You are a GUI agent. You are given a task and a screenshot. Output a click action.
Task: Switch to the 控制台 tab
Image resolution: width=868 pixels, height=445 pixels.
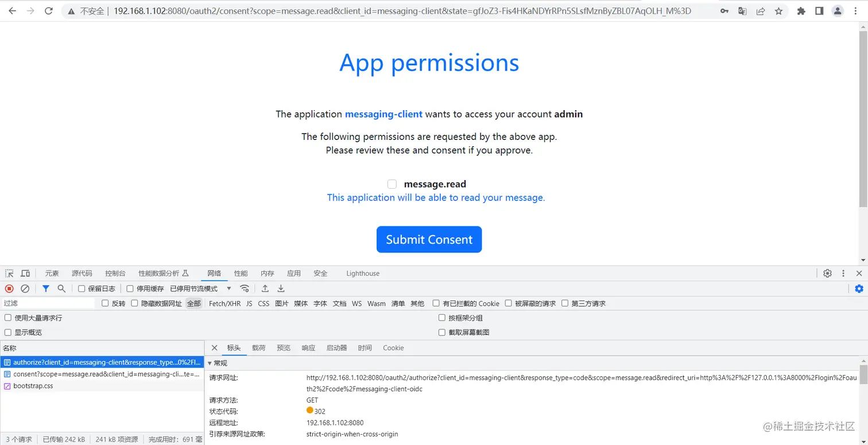tap(115, 274)
